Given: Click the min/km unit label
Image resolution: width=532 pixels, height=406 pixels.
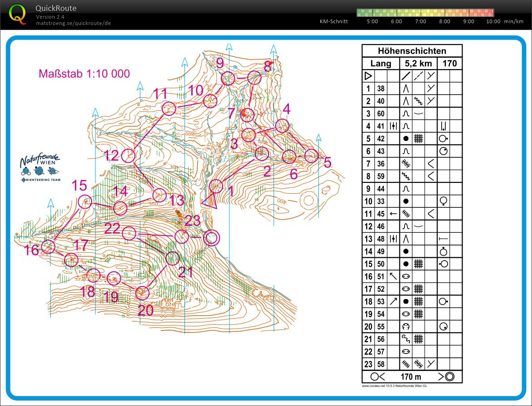Looking at the screenshot, I should [514, 21].
